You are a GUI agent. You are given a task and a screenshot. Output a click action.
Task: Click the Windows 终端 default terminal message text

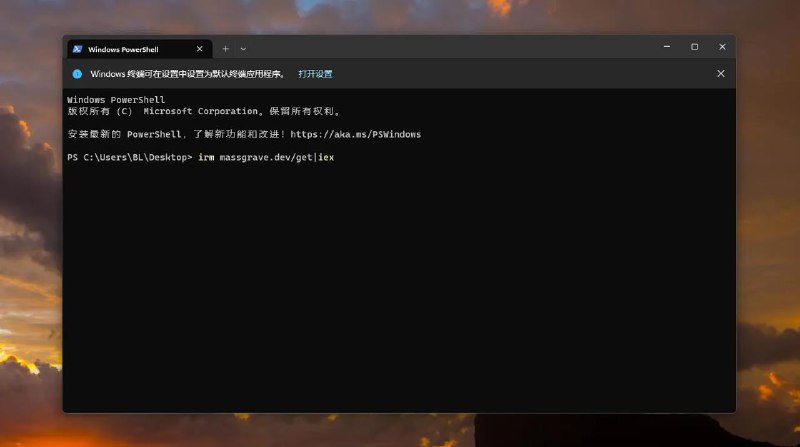coord(187,74)
